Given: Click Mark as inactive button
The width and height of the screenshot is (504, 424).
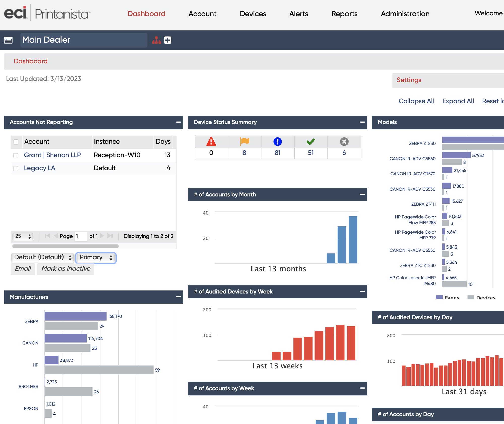Looking at the screenshot, I should pyautogui.click(x=66, y=269).
